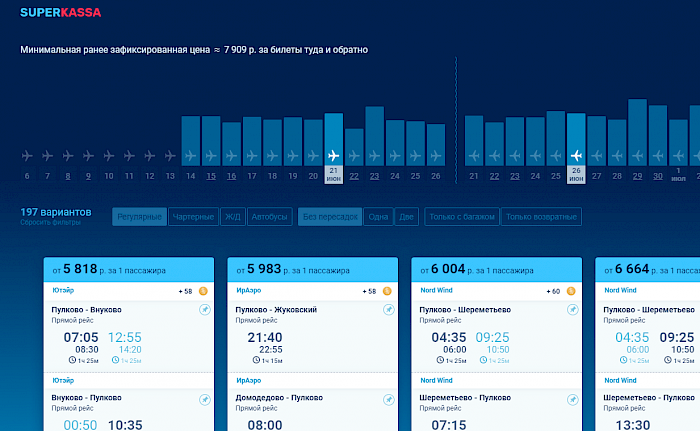This screenshot has height=431, width=700.
Task: Toggle the Без пересадок filter
Action: coord(330,217)
